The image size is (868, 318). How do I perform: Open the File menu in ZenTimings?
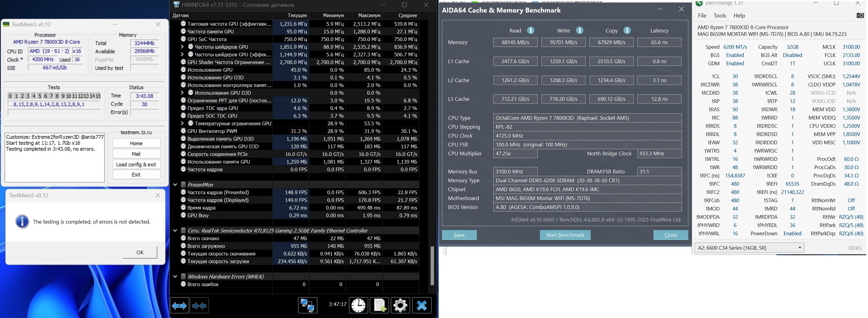pos(702,16)
